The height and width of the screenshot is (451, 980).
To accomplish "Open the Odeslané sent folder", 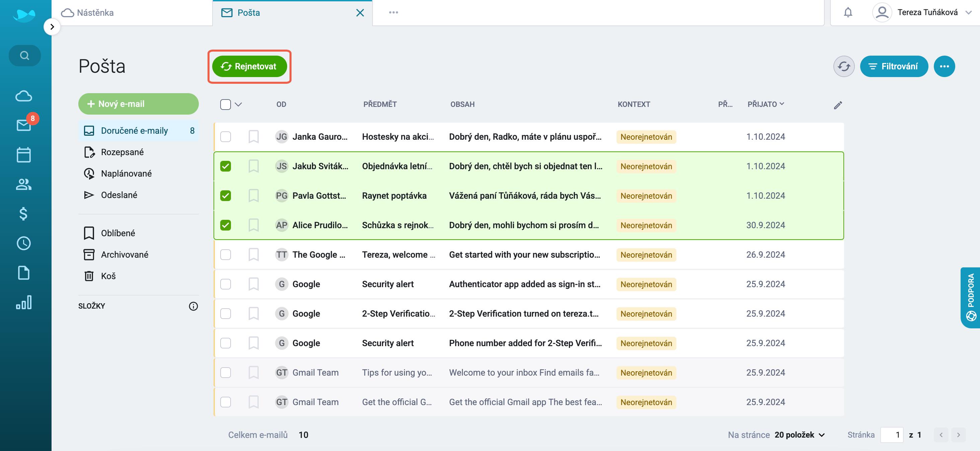I will coord(139,195).
